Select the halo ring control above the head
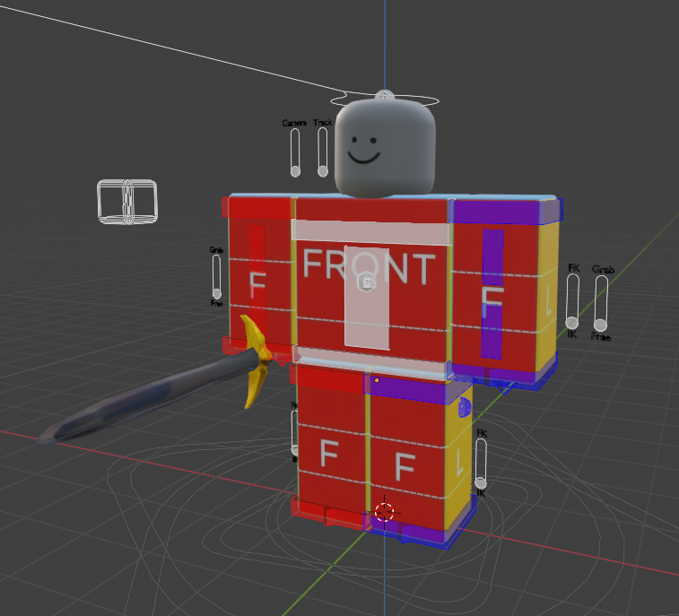Viewport: 679px width, 616px height. point(385,100)
